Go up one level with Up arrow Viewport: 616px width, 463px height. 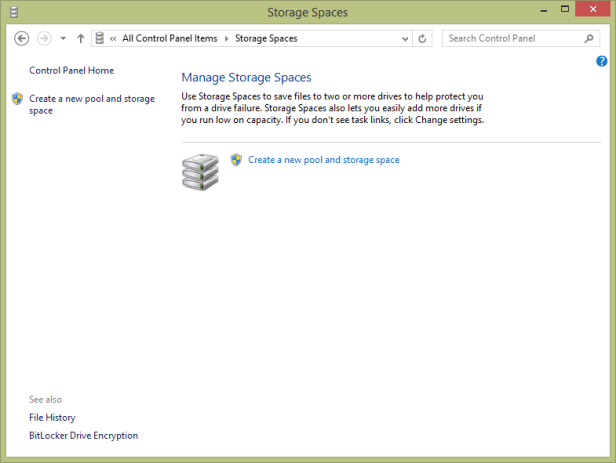coord(81,39)
